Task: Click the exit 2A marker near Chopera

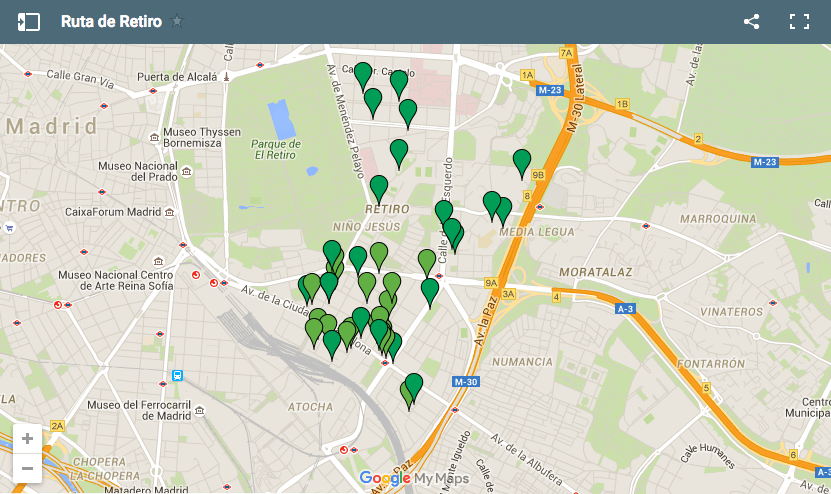Action: tap(57, 426)
